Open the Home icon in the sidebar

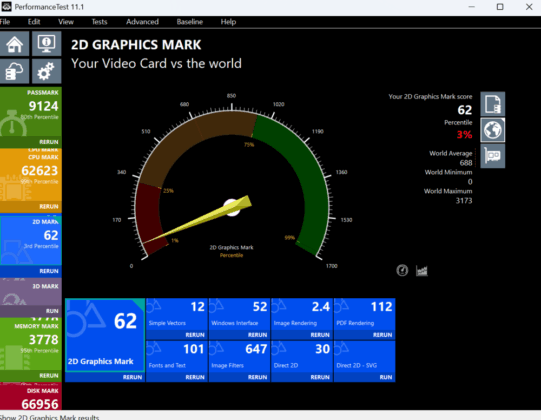point(14,44)
